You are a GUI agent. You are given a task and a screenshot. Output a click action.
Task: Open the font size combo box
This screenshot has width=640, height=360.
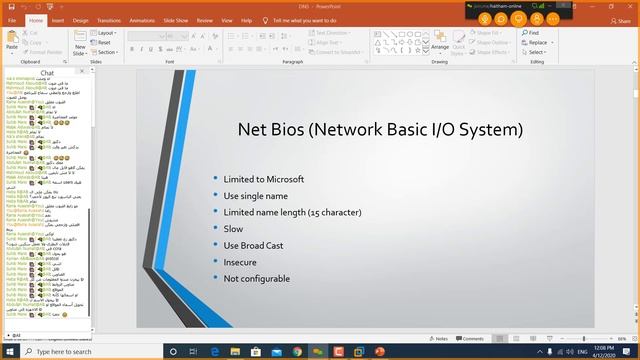click(x=177, y=36)
